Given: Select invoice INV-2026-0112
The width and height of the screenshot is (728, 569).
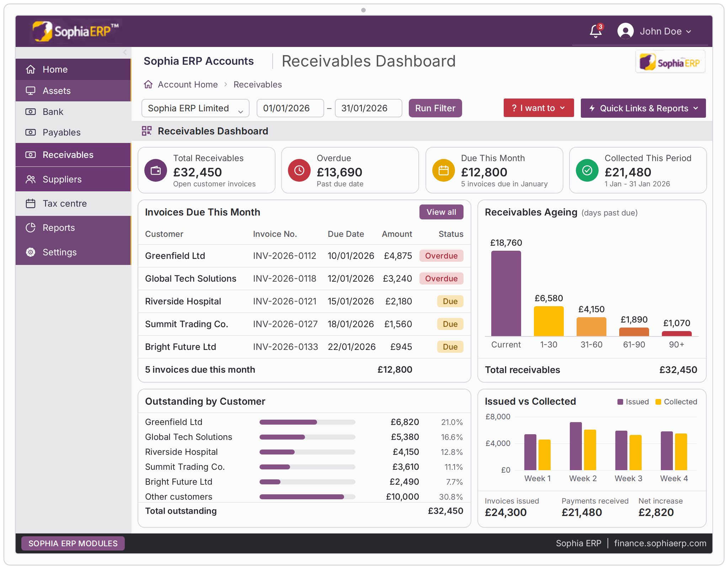Looking at the screenshot, I should (284, 256).
